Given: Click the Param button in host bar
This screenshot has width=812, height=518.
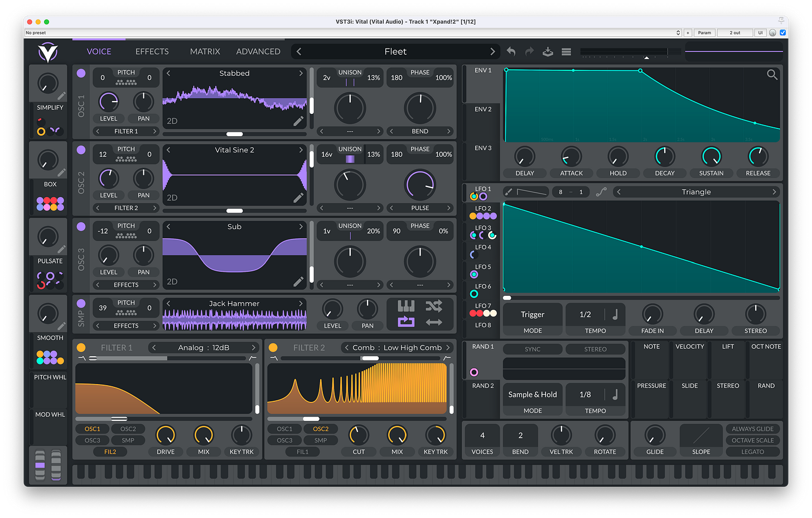Looking at the screenshot, I should click(704, 33).
